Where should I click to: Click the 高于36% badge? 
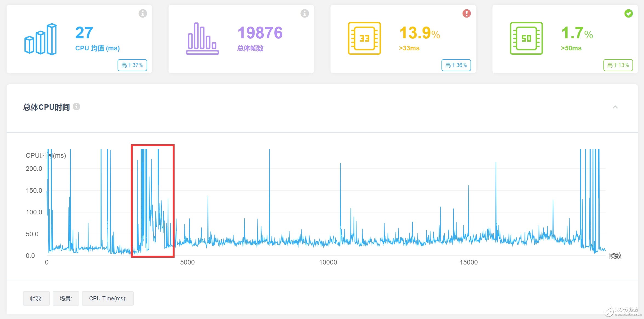click(x=456, y=65)
